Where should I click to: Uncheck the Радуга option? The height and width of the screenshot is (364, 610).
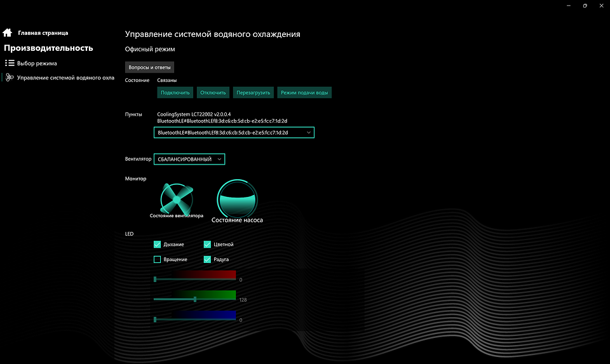coord(207,260)
